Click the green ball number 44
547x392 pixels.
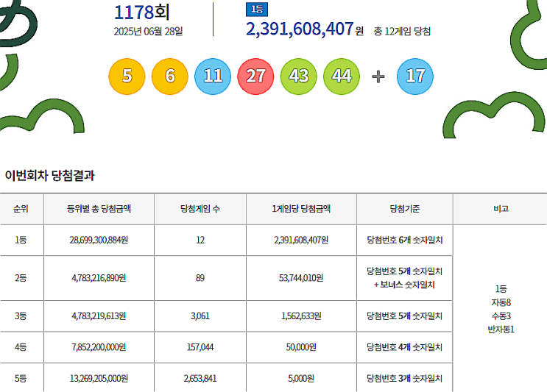point(342,76)
